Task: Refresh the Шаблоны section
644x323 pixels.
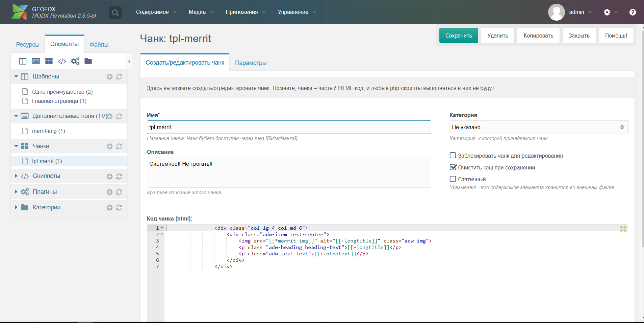Action: [119, 77]
